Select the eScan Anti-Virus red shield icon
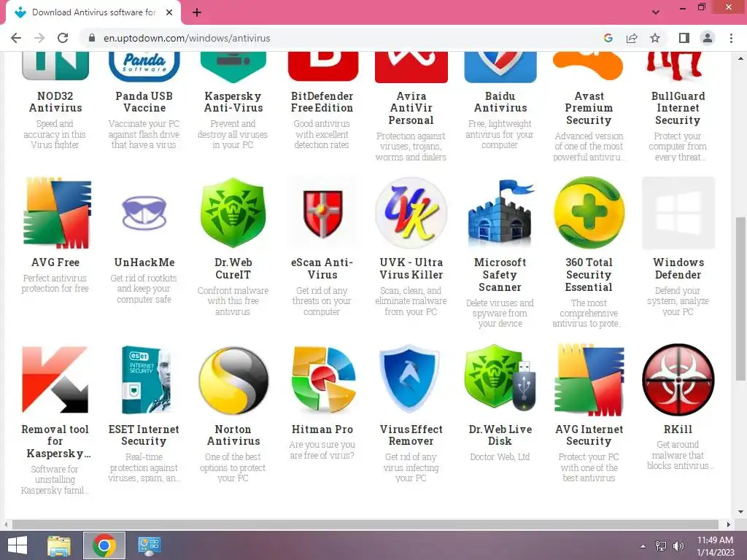This screenshot has height=560, width=747. click(322, 214)
